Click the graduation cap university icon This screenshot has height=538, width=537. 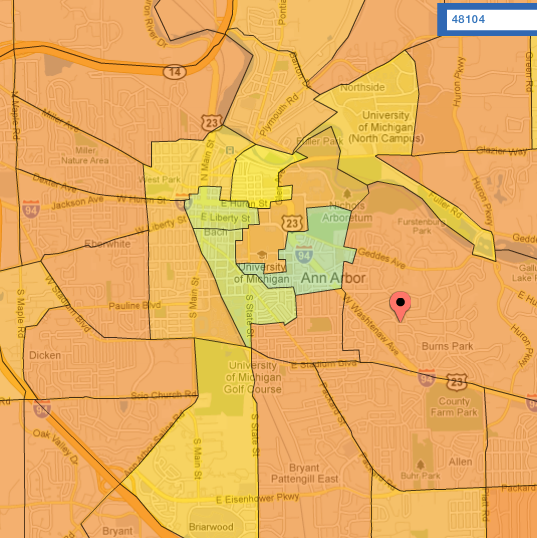(262, 254)
